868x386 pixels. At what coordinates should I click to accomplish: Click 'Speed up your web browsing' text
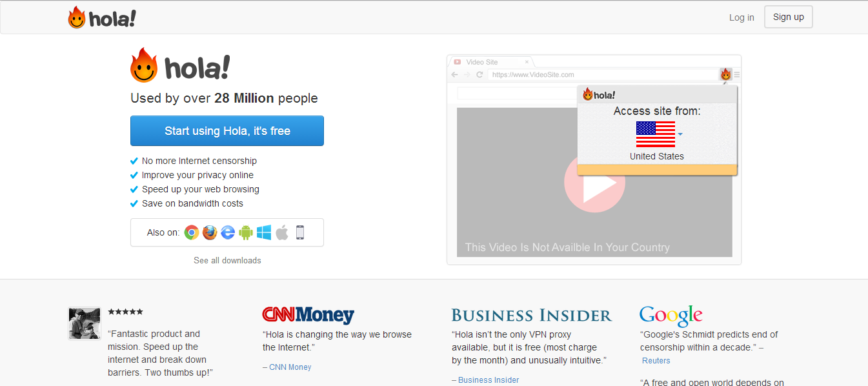[201, 189]
